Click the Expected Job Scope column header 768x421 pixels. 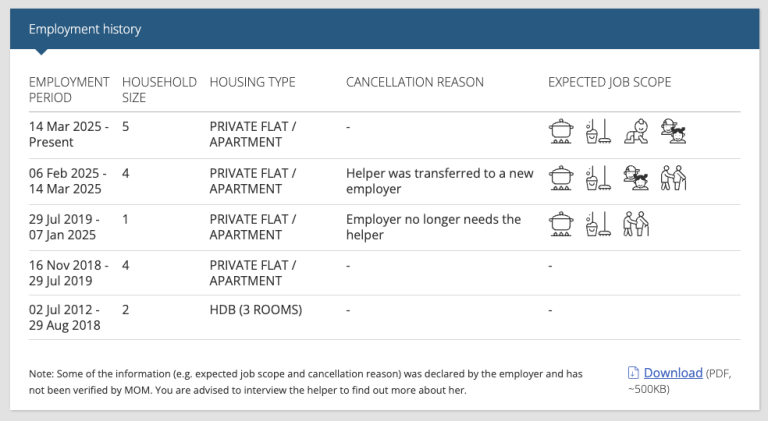pos(609,82)
